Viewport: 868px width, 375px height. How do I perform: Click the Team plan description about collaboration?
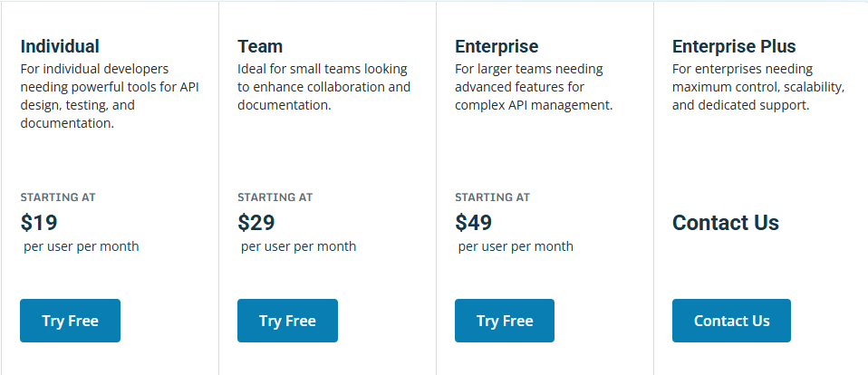point(323,87)
